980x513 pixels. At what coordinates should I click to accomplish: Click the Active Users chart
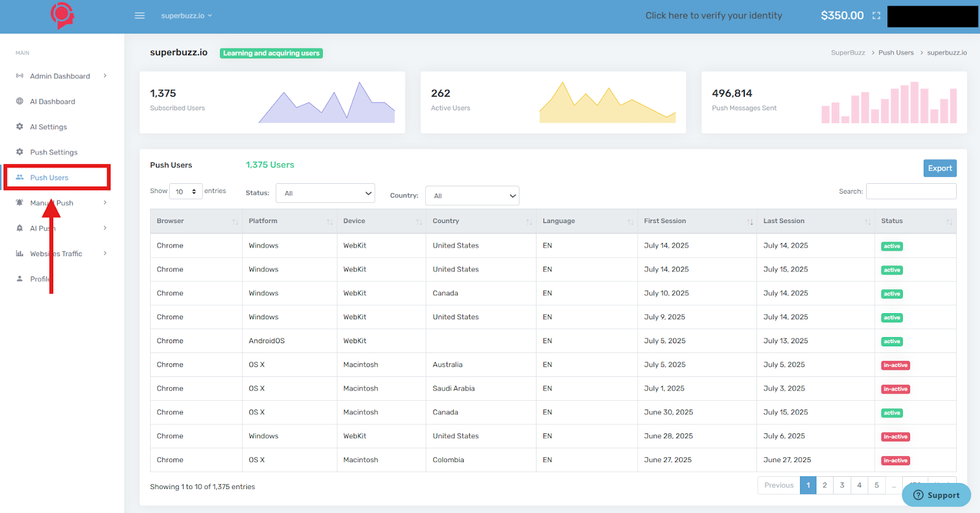point(607,102)
